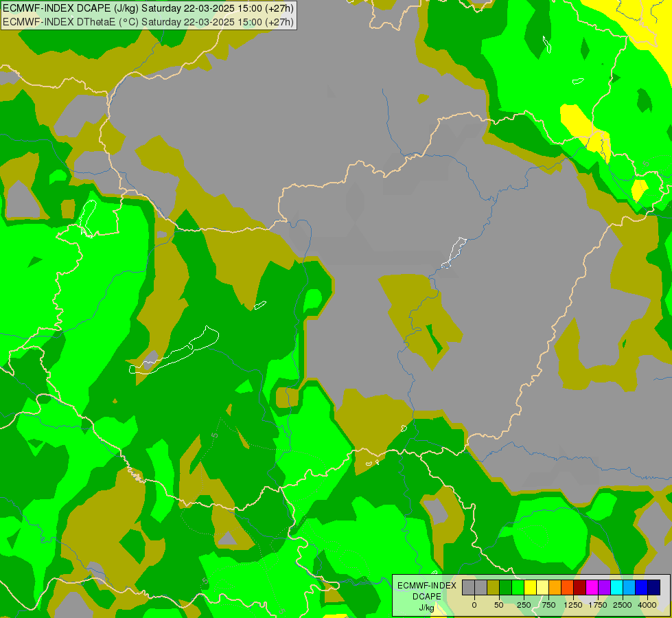Click the legend unit 'J/kg'
Screen dimensions: 672x618
(427, 608)
